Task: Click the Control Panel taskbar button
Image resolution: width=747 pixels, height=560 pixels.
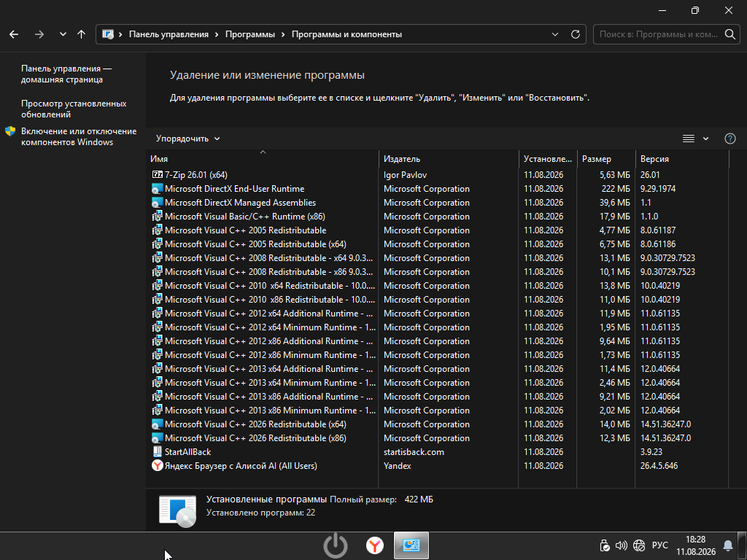Action: 411,545
